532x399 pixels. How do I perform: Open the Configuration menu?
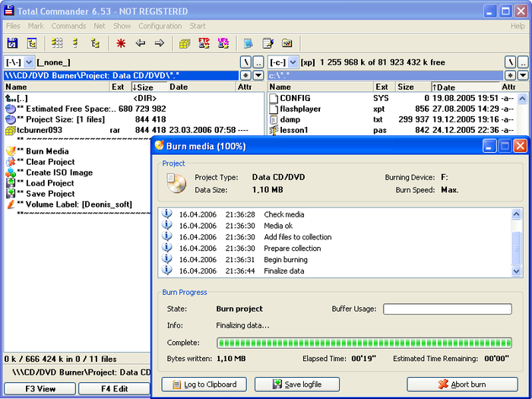point(160,26)
